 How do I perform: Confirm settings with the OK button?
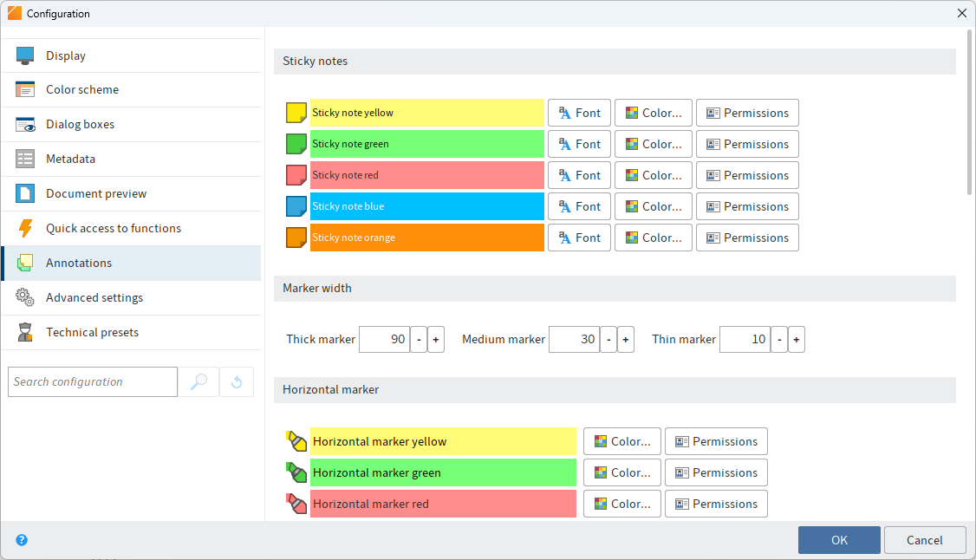pyautogui.click(x=838, y=539)
